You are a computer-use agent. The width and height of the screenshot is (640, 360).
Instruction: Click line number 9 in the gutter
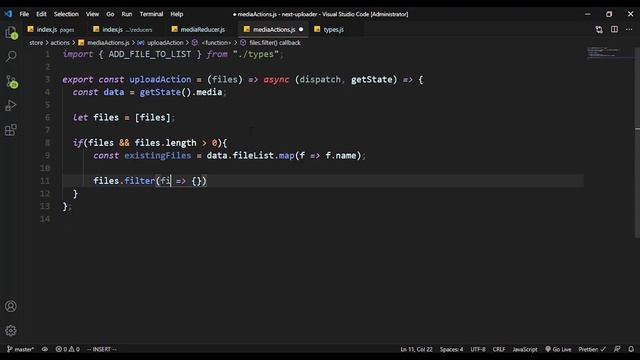point(47,156)
